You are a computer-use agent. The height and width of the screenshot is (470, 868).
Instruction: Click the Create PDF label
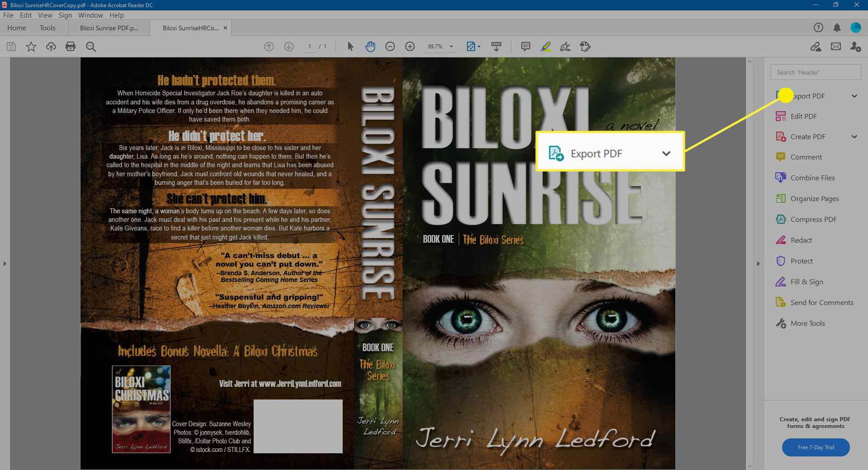(x=808, y=136)
